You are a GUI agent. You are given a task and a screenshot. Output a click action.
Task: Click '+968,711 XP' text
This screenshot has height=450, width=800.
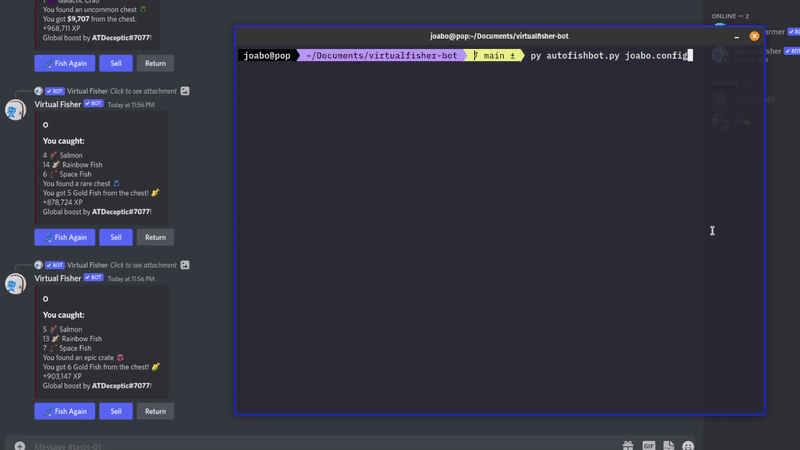61,29
